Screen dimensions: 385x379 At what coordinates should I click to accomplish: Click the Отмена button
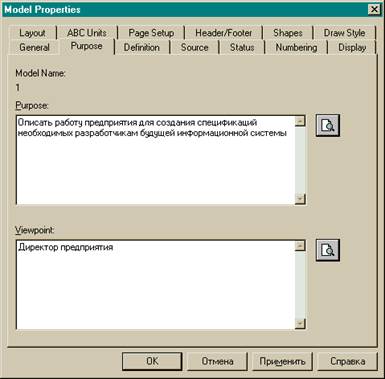pos(217,361)
